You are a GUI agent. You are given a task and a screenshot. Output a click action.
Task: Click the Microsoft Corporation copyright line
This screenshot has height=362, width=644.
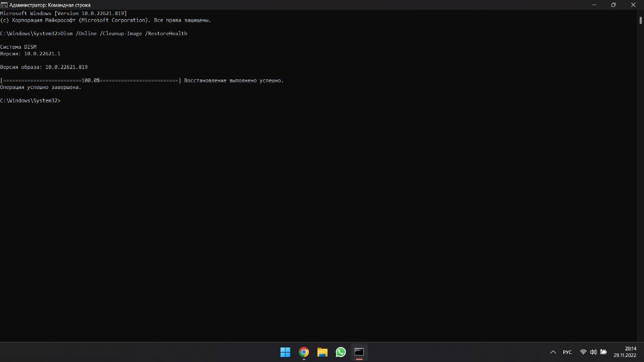[x=106, y=20]
